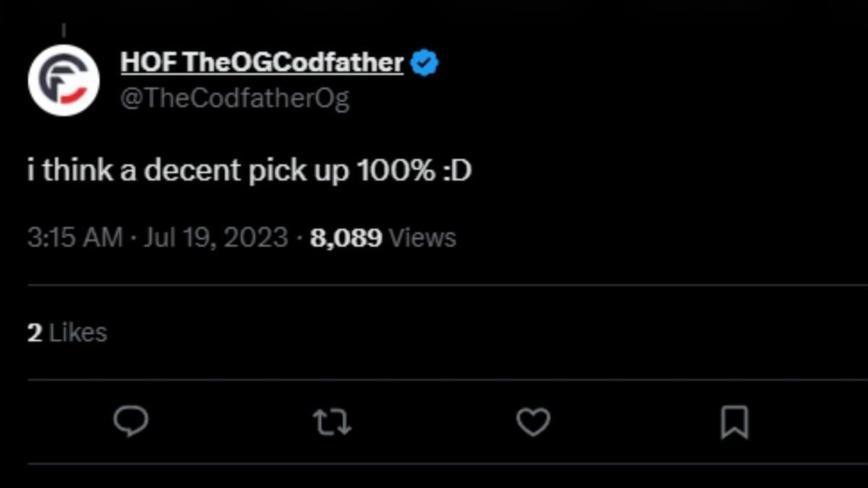868x488 pixels.
Task: Open the @TheCodfatherOg handle link
Action: (x=235, y=99)
